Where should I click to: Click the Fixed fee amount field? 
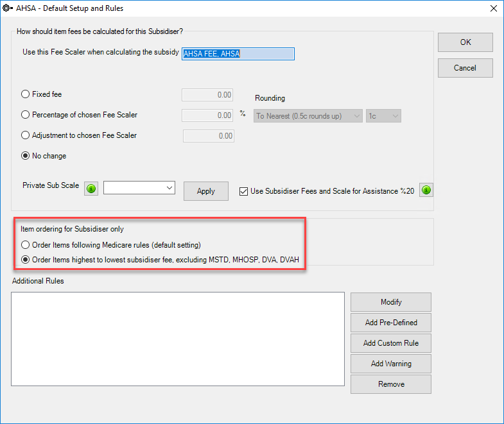(x=207, y=95)
